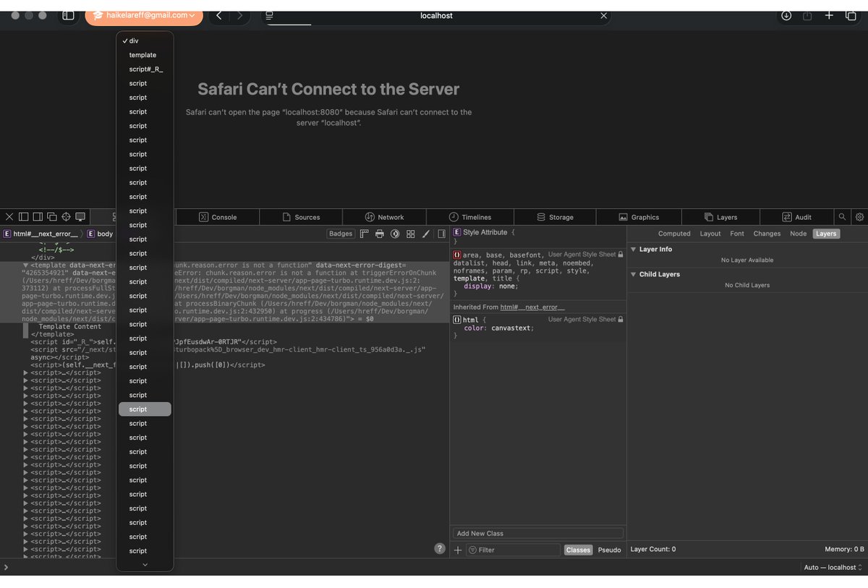This screenshot has width=868, height=588.
Task: Toggle the Classes button
Action: [x=578, y=550]
